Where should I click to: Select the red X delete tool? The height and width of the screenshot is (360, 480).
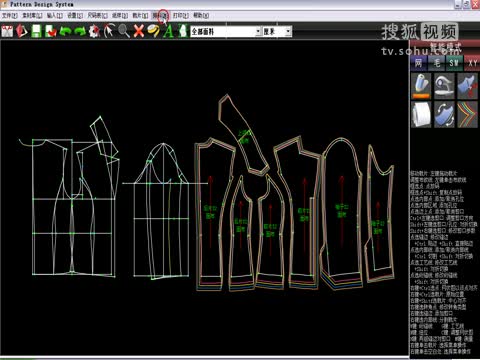click(x=138, y=31)
